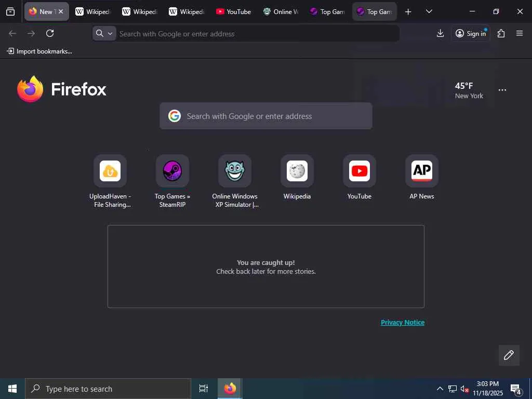Screen dimensions: 532x399
Task: Click the pencil icon to customize new tab
Action: (x=509, y=355)
